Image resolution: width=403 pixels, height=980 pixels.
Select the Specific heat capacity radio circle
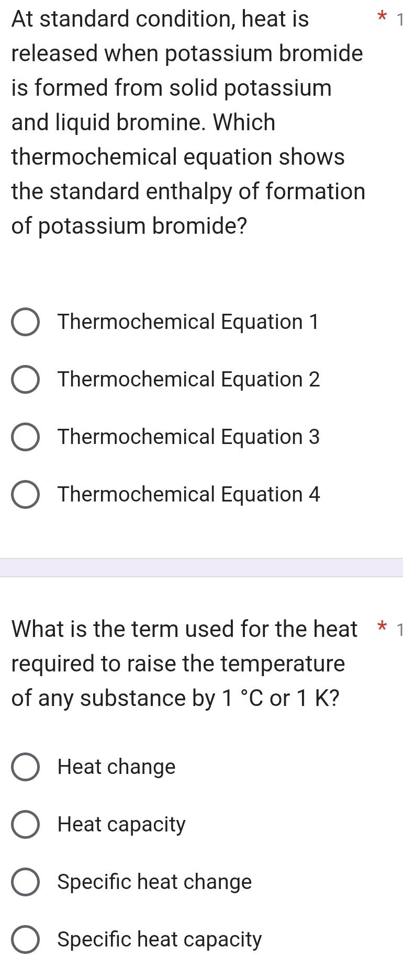[25, 940]
